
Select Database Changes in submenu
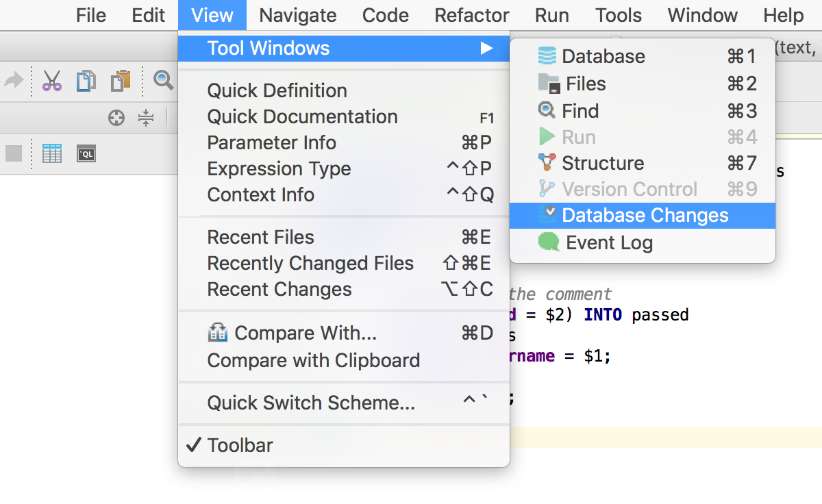[x=645, y=216]
